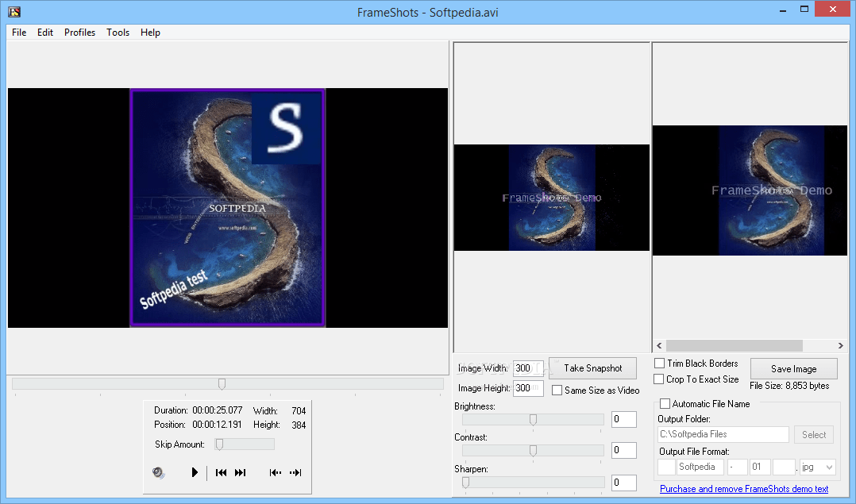The height and width of the screenshot is (504, 856).
Task: Click the video Height value 384
Action: tap(299, 425)
